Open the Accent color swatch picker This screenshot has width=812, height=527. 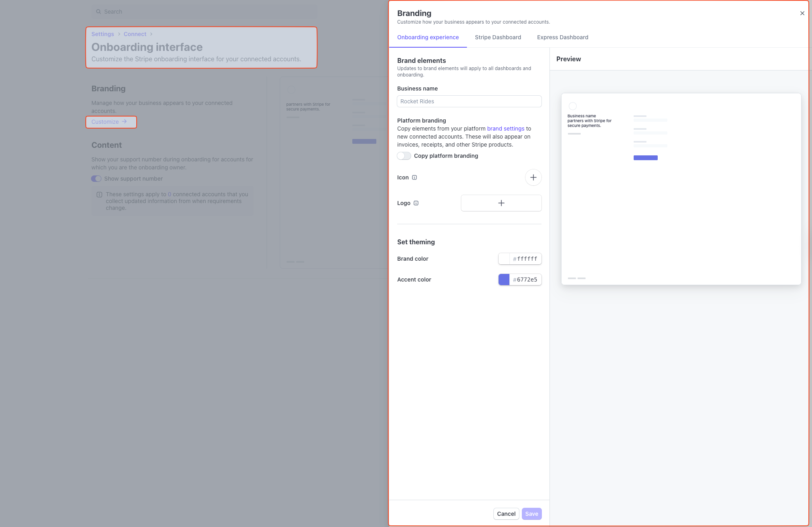point(504,280)
